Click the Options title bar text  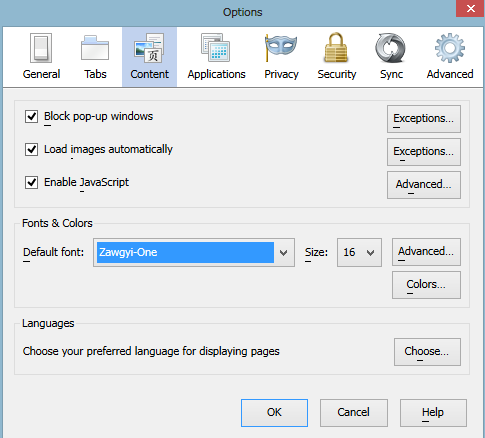242,12
